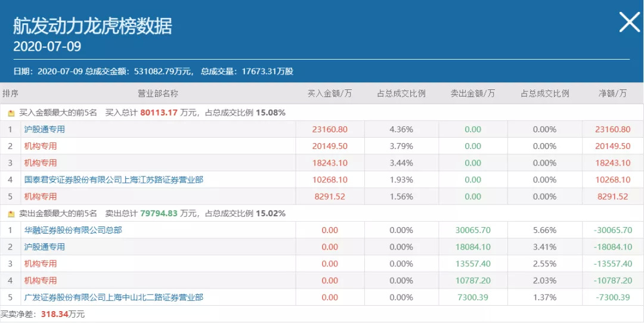Click the 净额/万 column header
This screenshot has width=644, height=323.
(613, 94)
